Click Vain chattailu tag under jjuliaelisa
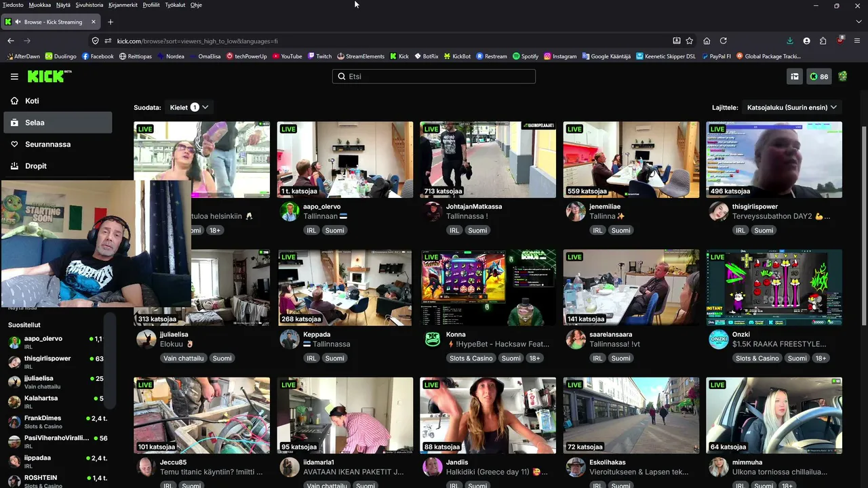The width and height of the screenshot is (868, 488). pyautogui.click(x=184, y=359)
